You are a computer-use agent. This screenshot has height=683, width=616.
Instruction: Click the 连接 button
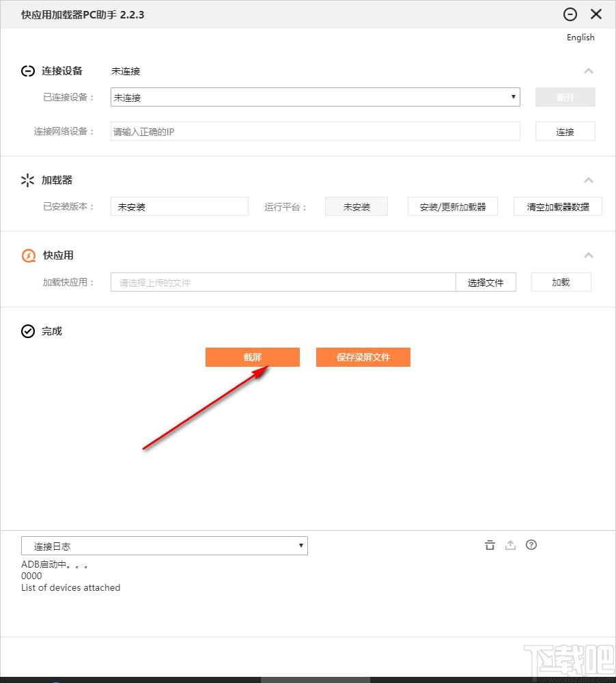(x=565, y=132)
